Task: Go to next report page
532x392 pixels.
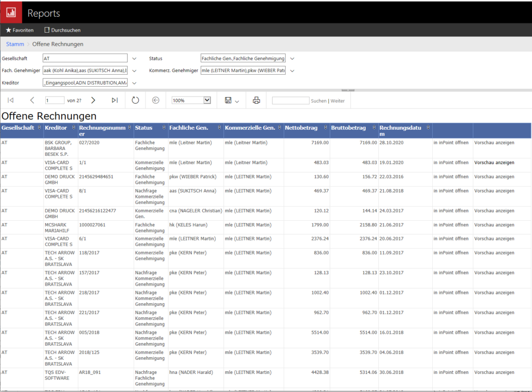Action: point(94,100)
